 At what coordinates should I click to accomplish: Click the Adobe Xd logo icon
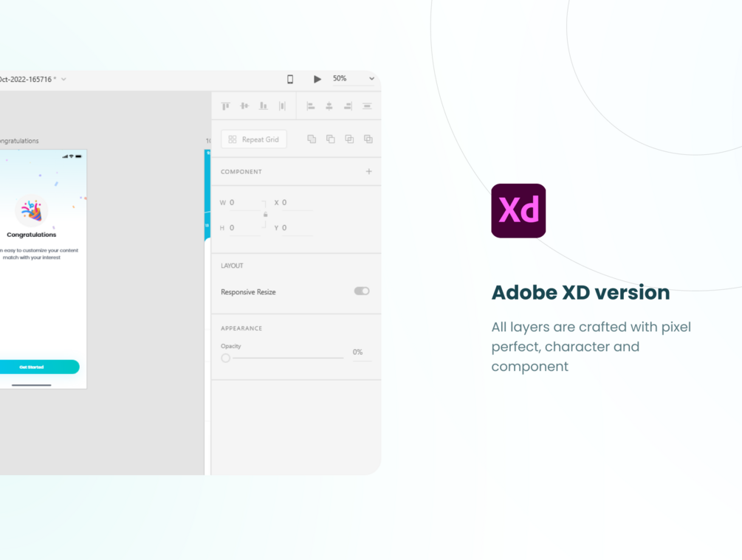518,211
